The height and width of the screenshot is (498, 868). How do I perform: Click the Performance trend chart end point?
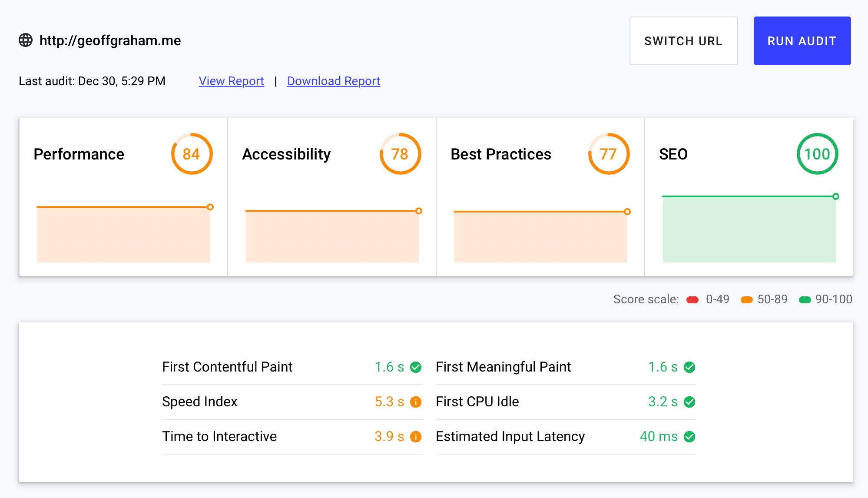pos(210,207)
